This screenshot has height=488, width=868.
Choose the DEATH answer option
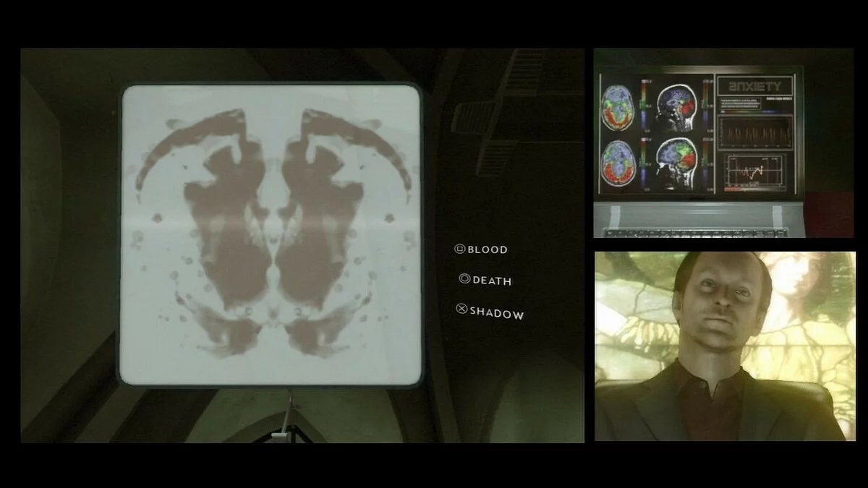coord(485,280)
